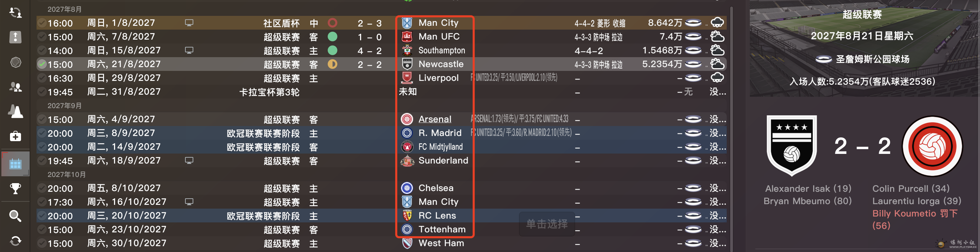Click the magnifier search icon in sidebar
980x252 pixels.
pyautogui.click(x=15, y=216)
